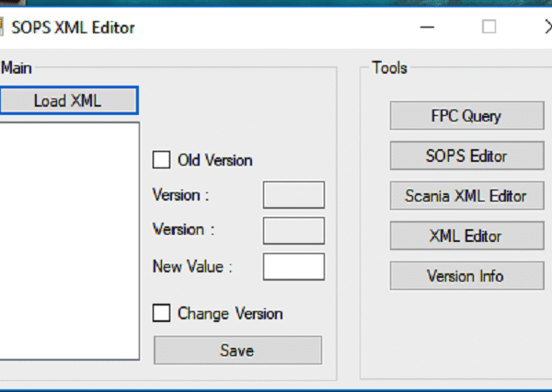Select the first Version text field
552x392 pixels.
(293, 195)
